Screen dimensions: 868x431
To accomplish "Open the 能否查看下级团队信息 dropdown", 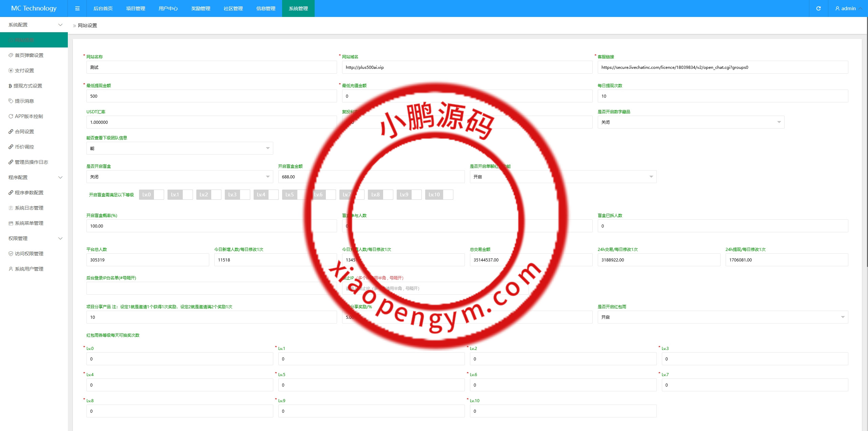I will [x=180, y=148].
